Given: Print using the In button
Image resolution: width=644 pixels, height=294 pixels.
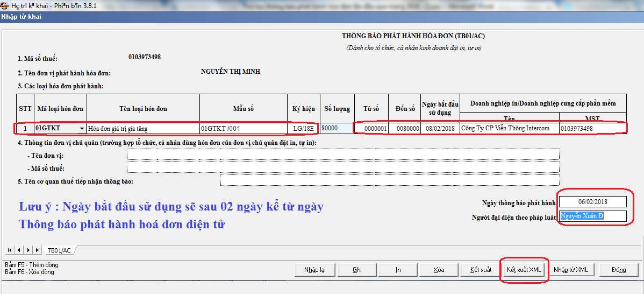Looking at the screenshot, I should click(398, 270).
